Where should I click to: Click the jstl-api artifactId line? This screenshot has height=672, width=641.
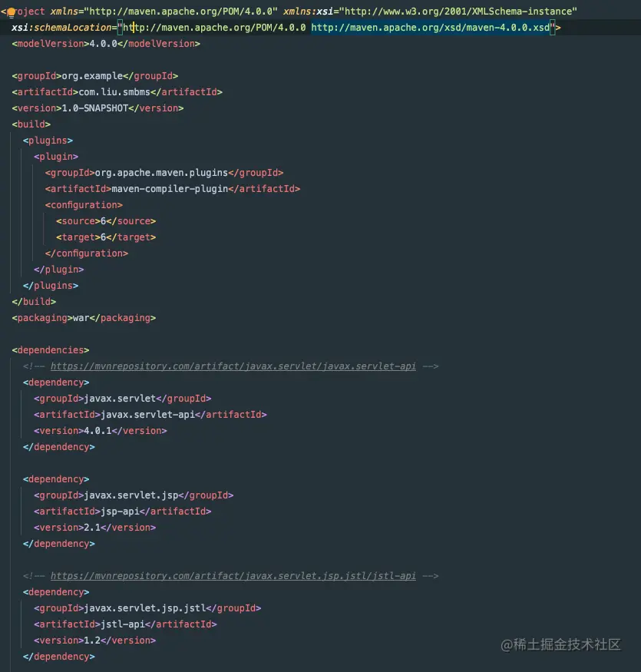(126, 624)
